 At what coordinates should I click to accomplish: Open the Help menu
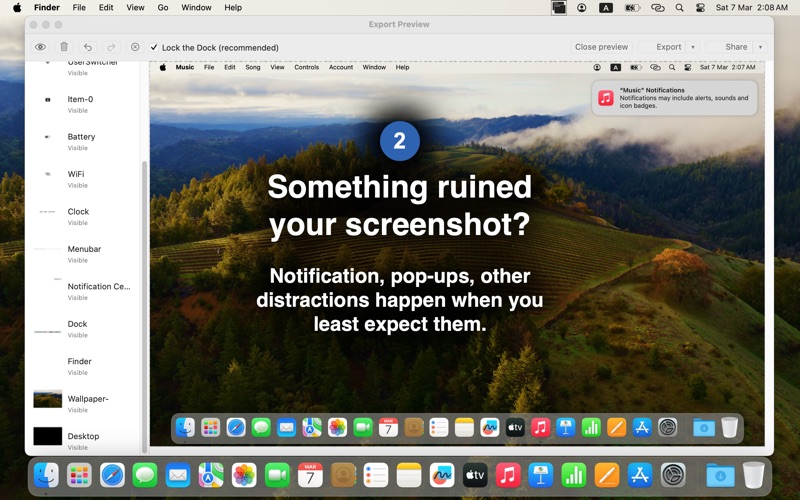click(233, 8)
